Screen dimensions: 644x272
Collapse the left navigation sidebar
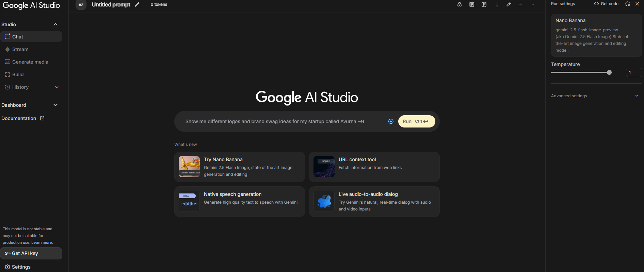point(81,4)
